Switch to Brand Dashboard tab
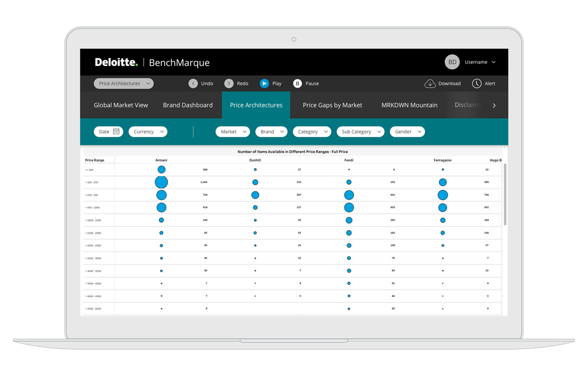 [188, 105]
